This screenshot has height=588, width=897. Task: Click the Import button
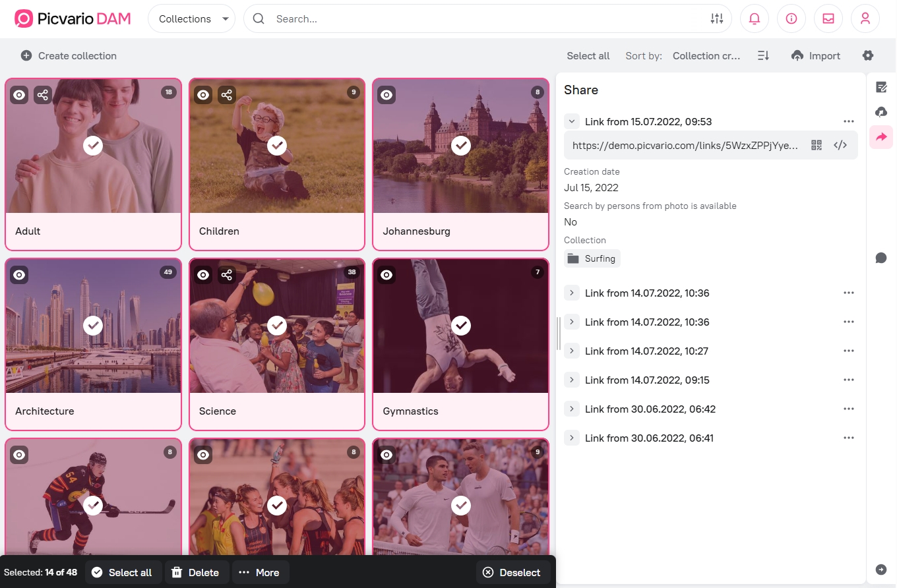(816, 56)
